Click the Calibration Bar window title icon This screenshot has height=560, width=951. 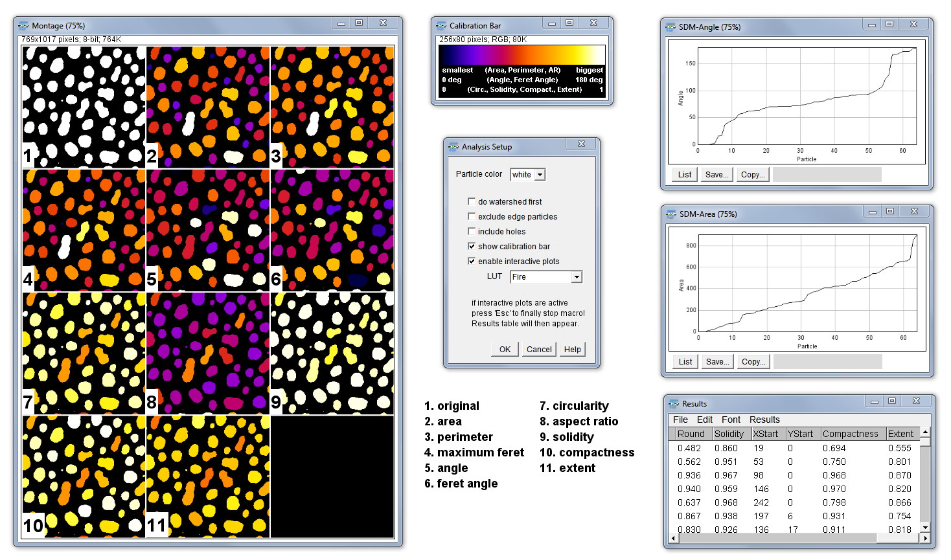coord(441,26)
